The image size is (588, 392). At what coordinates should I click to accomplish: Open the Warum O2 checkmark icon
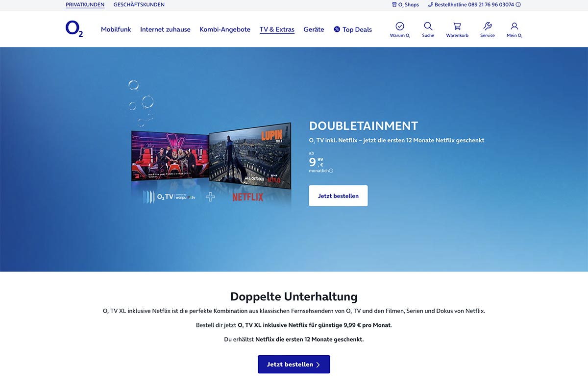[400, 26]
